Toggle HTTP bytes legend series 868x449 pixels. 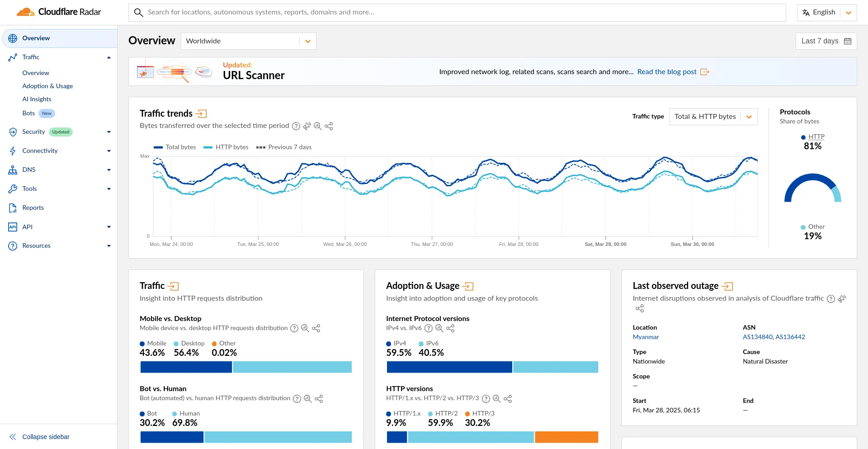226,147
